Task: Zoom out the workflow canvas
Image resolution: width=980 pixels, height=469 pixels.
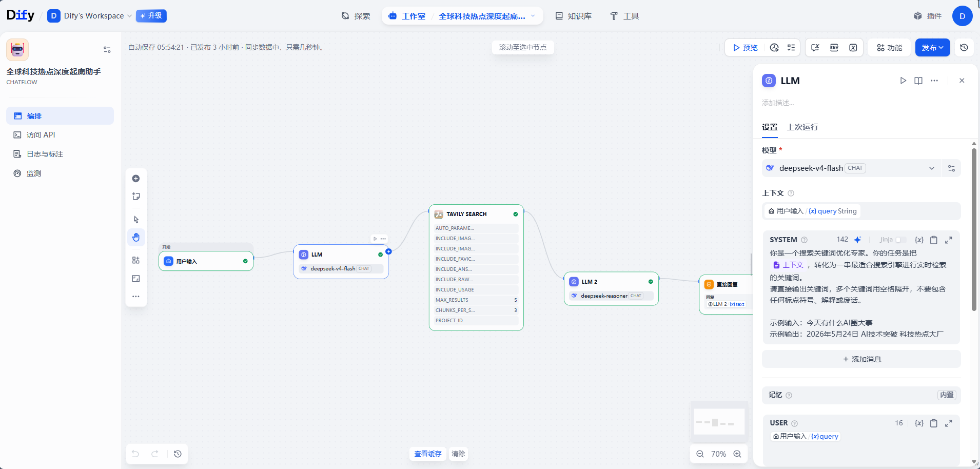Action: [x=700, y=454]
